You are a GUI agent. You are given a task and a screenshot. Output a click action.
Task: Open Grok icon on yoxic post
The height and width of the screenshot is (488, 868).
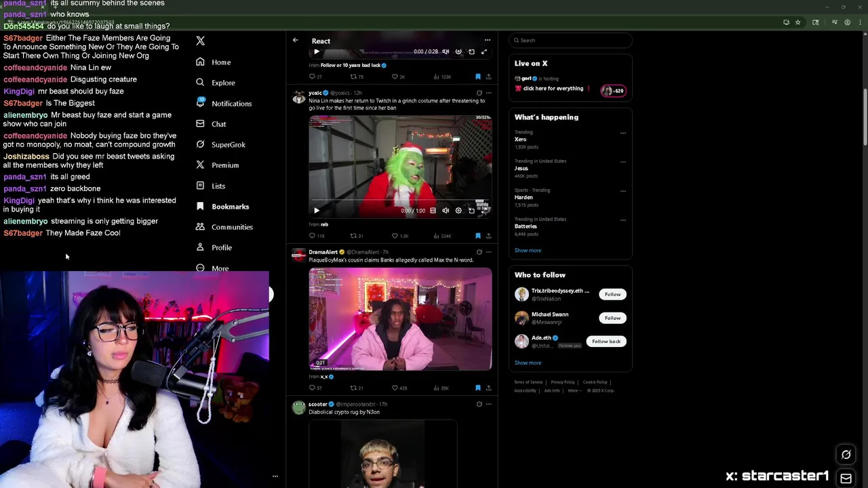pos(479,93)
